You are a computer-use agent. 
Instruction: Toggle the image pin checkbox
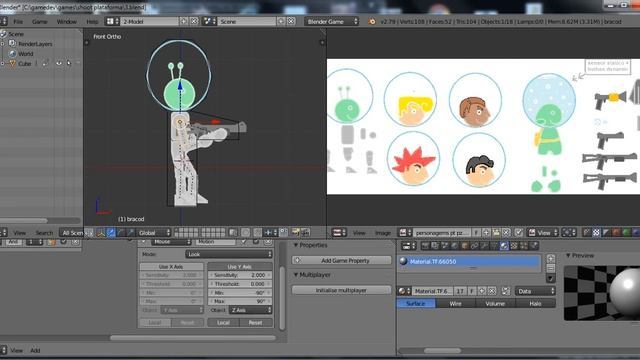[x=519, y=233]
